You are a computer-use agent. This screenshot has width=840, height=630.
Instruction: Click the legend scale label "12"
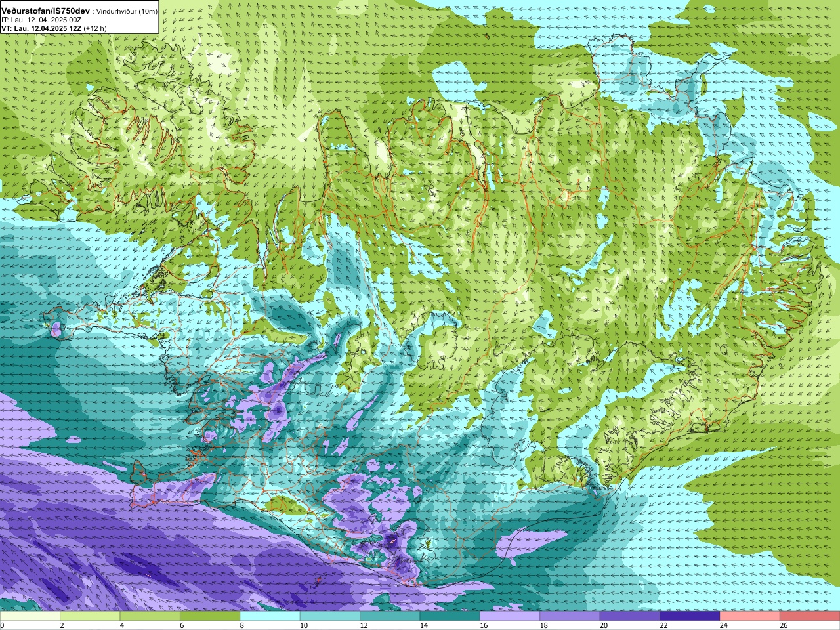(364, 625)
